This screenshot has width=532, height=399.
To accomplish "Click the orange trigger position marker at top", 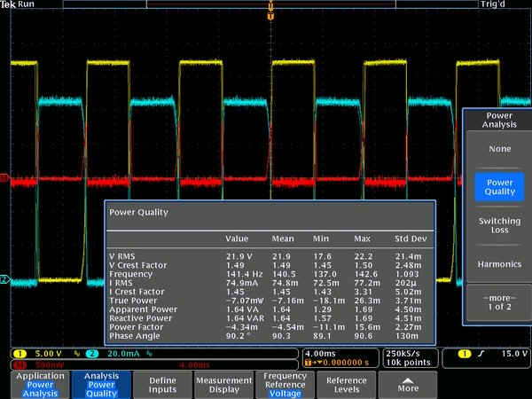I will click(x=270, y=15).
